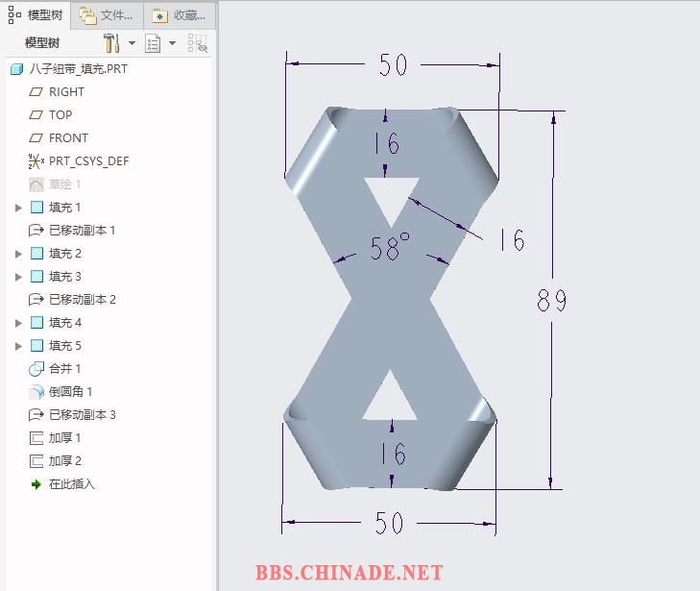This screenshot has height=591, width=700.
Task: Click the 填充 1 fill icon
Action: tap(36, 208)
